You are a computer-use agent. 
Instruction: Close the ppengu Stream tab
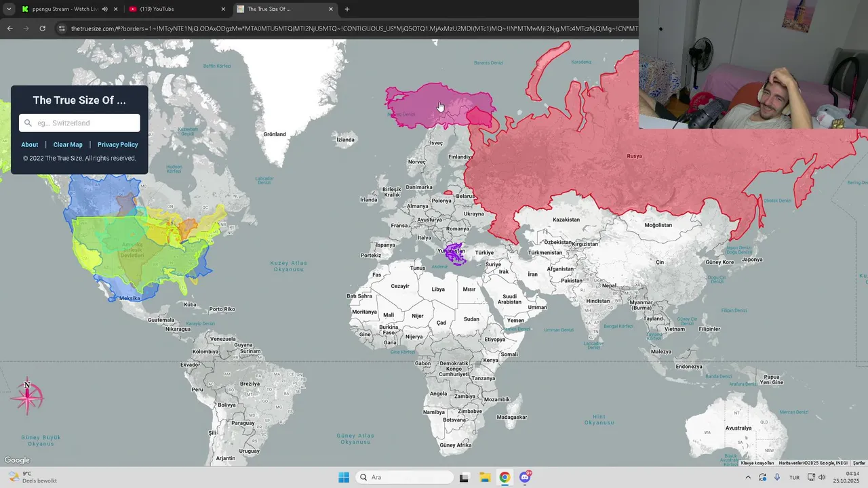click(115, 9)
